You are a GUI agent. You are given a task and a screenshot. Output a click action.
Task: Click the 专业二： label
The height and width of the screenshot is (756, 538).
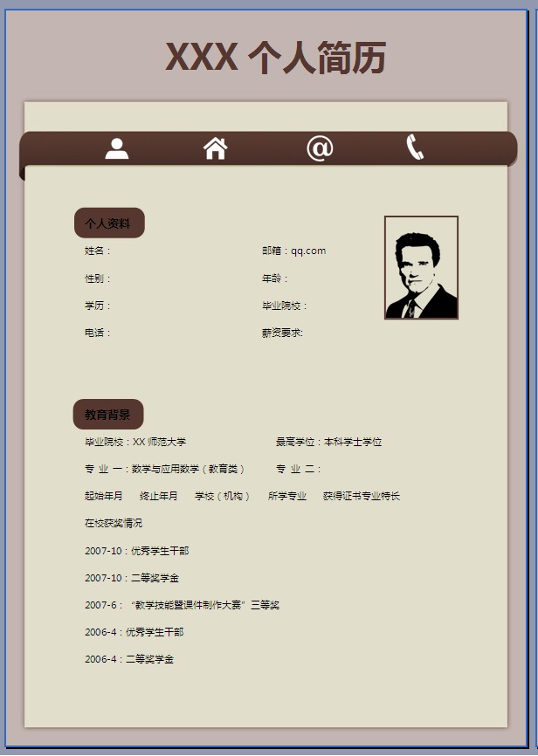click(x=300, y=469)
